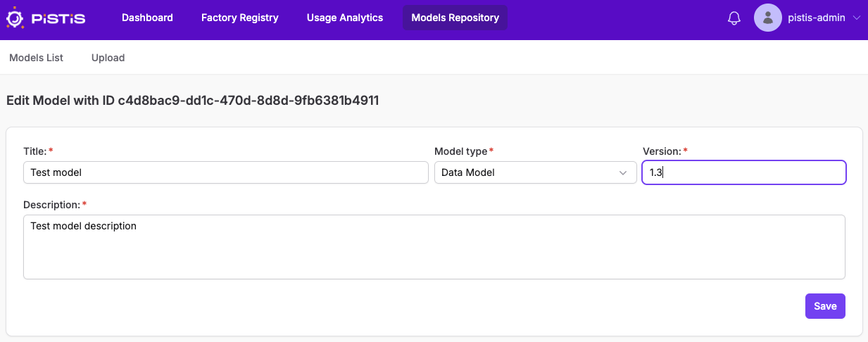
Task: Click the "Model type" label
Action: point(464,151)
